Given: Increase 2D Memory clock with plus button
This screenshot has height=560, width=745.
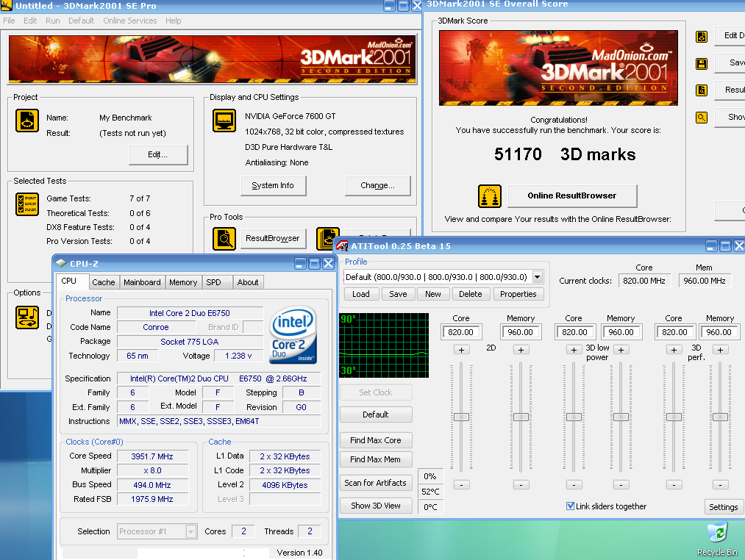Looking at the screenshot, I should click(x=521, y=350).
